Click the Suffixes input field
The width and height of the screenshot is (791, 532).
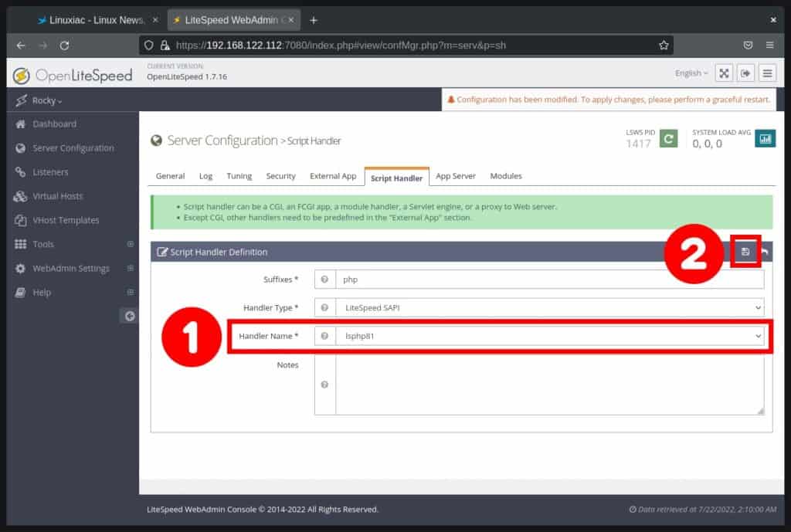pyautogui.click(x=550, y=280)
